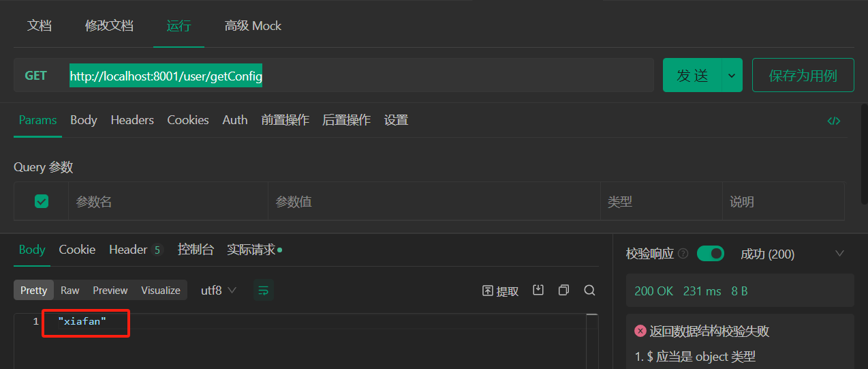Click the red validation failed error icon

coord(640,331)
